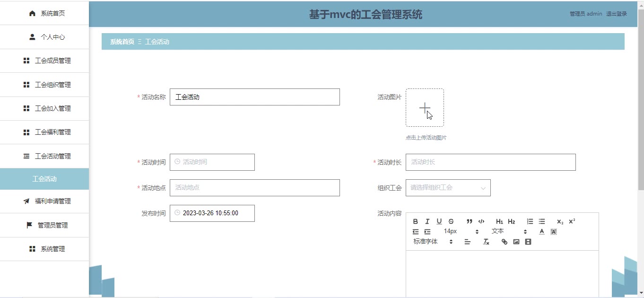Clear text formatting in the editor

486,242
